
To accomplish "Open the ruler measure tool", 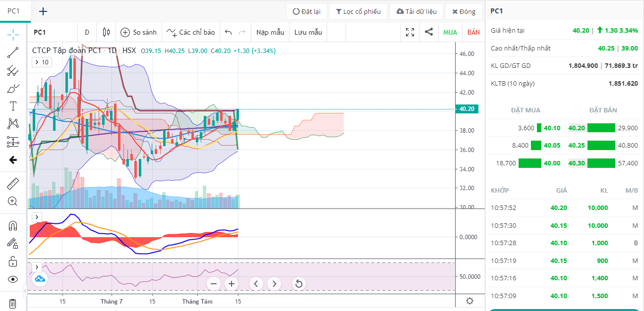I will pos(13,184).
